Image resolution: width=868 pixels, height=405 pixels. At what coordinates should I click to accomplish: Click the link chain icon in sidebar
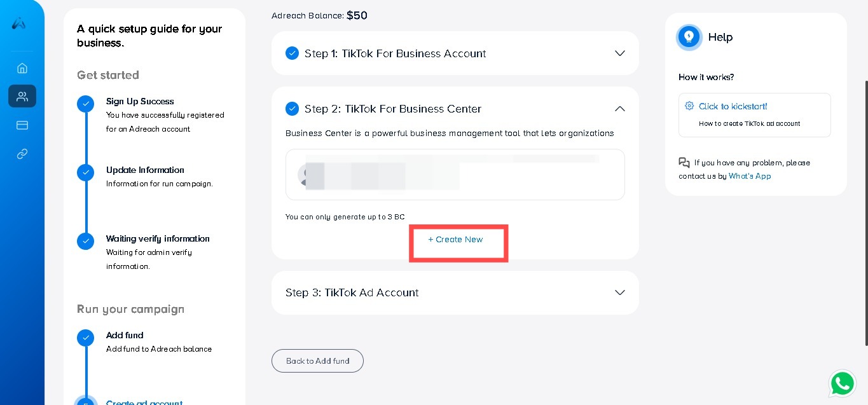[22, 154]
